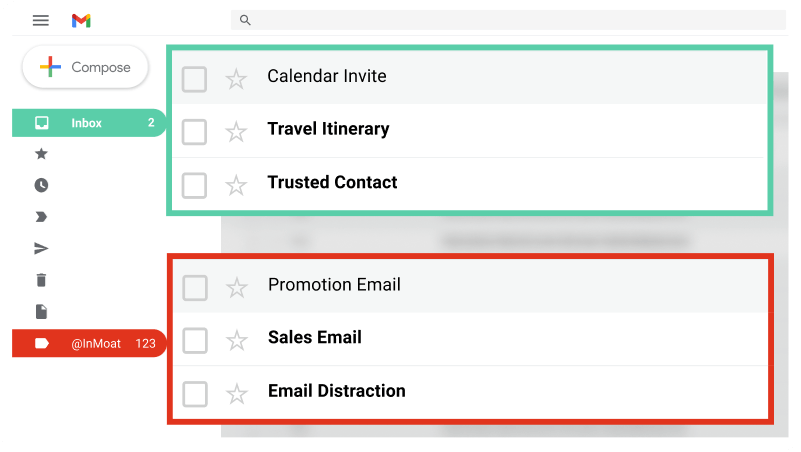Image resolution: width=801 pixels, height=452 pixels.
Task: Star the Sales Email message
Action: (237, 340)
